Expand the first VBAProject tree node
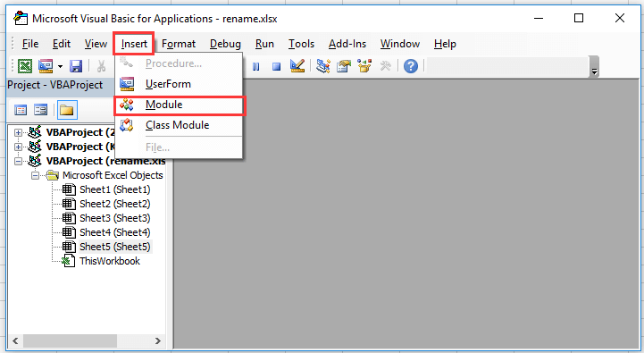 [x=18, y=132]
